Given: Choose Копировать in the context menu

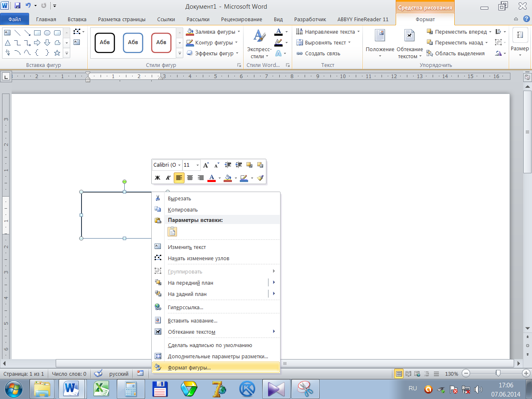Looking at the screenshot, I should (216, 209).
